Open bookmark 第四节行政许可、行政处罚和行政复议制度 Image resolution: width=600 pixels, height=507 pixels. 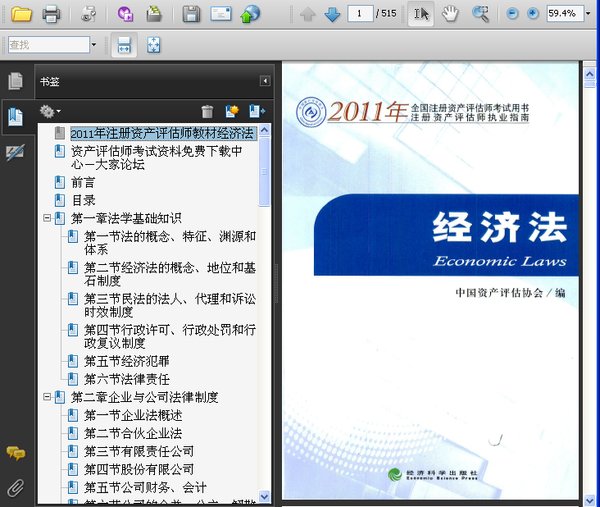point(170,336)
